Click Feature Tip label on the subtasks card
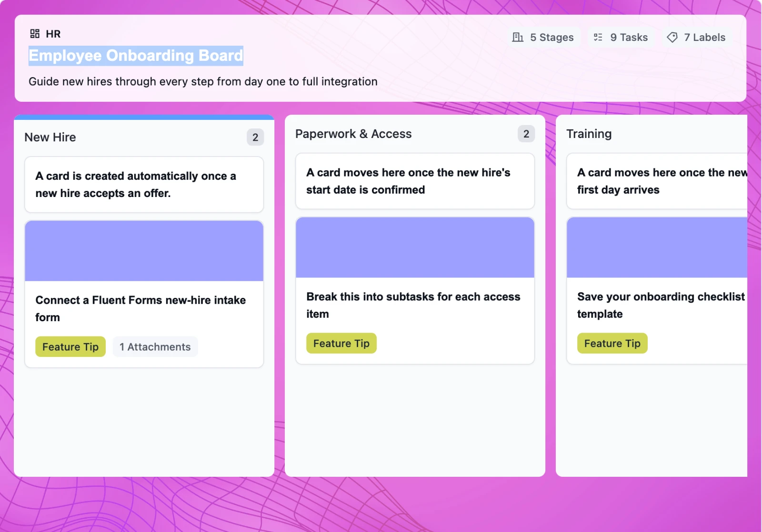The height and width of the screenshot is (532, 762). click(341, 343)
